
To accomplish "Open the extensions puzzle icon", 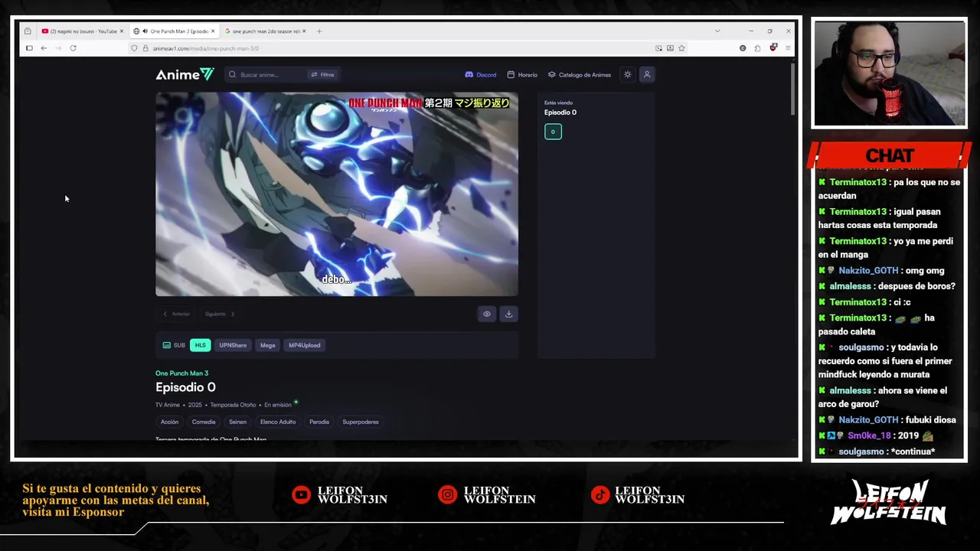I will pyautogui.click(x=757, y=48).
